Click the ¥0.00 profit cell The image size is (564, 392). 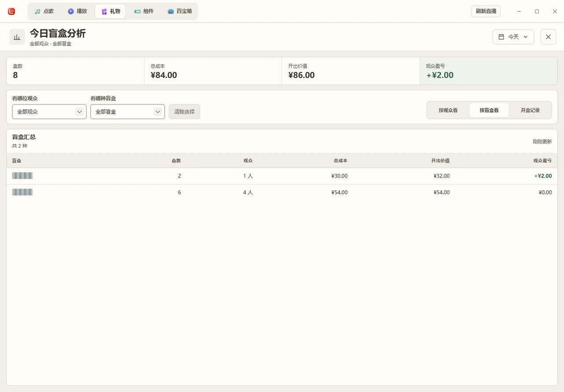coord(545,192)
